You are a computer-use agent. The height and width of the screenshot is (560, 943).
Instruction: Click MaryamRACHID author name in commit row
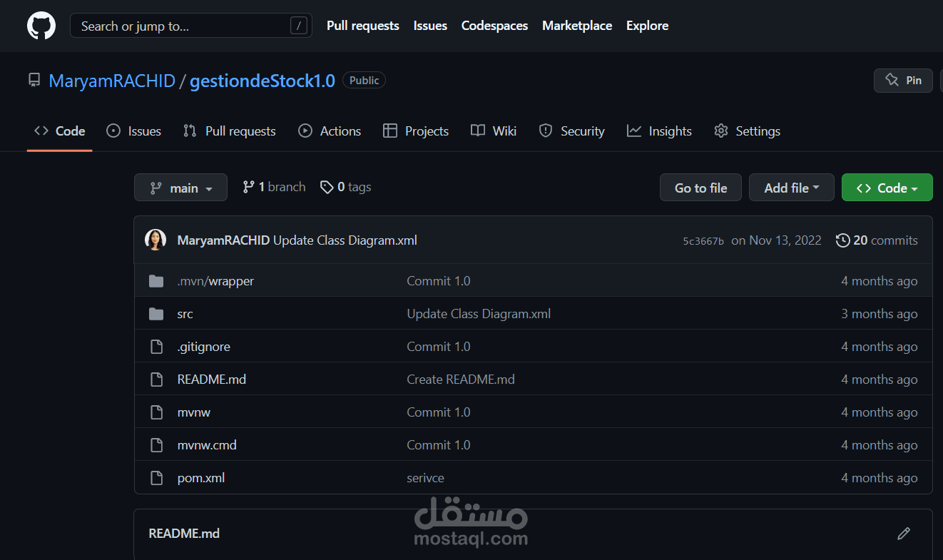click(223, 240)
